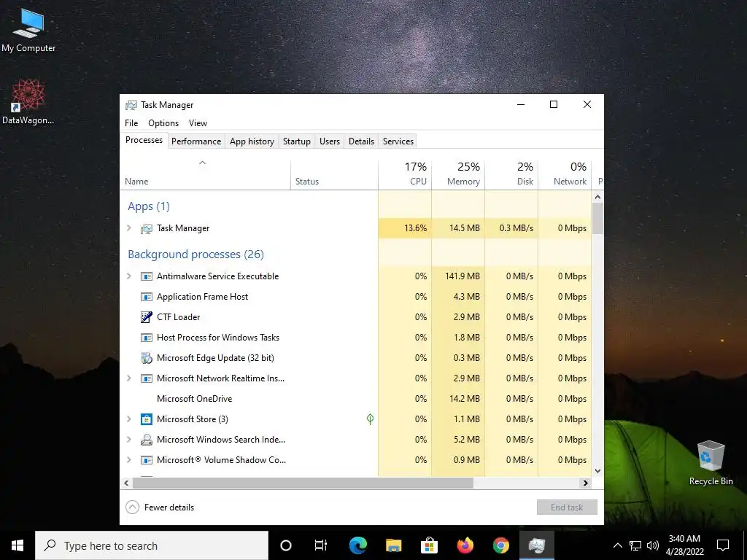This screenshot has width=747, height=560.
Task: Collapse view with Fewer details
Action: [x=160, y=507]
